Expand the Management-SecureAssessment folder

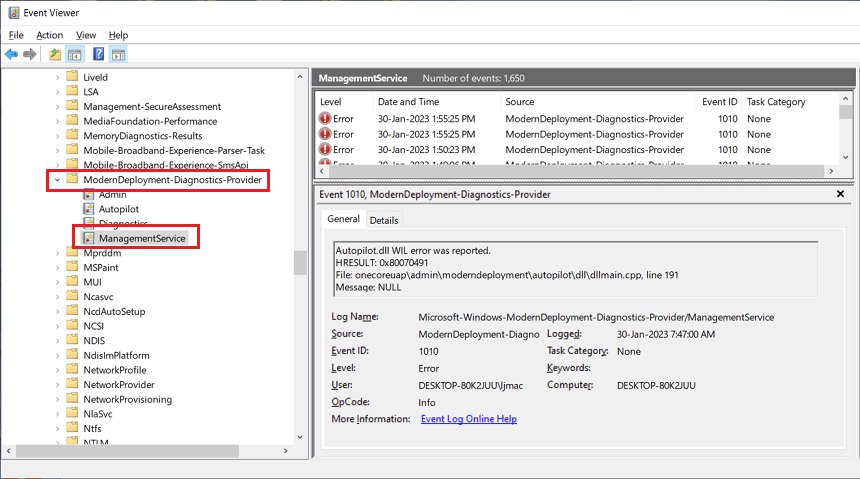click(x=57, y=107)
